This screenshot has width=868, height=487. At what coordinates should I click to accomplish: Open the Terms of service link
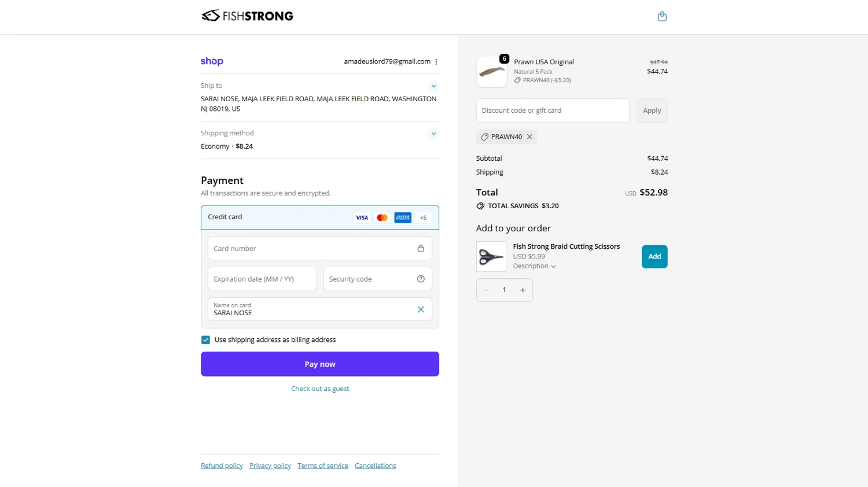pos(323,466)
